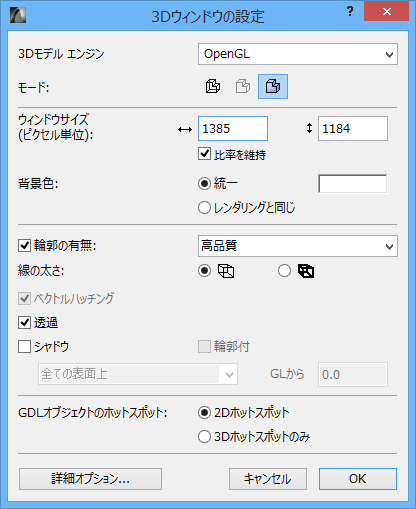Uncheck the 透過 checkbox
Image resolution: width=416 pixels, height=509 pixels.
24,323
